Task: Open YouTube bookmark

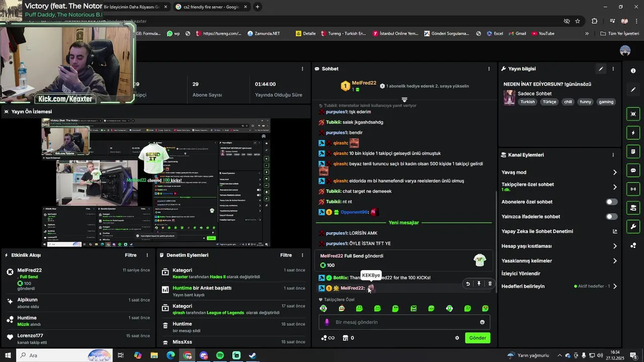Action: [542, 34]
